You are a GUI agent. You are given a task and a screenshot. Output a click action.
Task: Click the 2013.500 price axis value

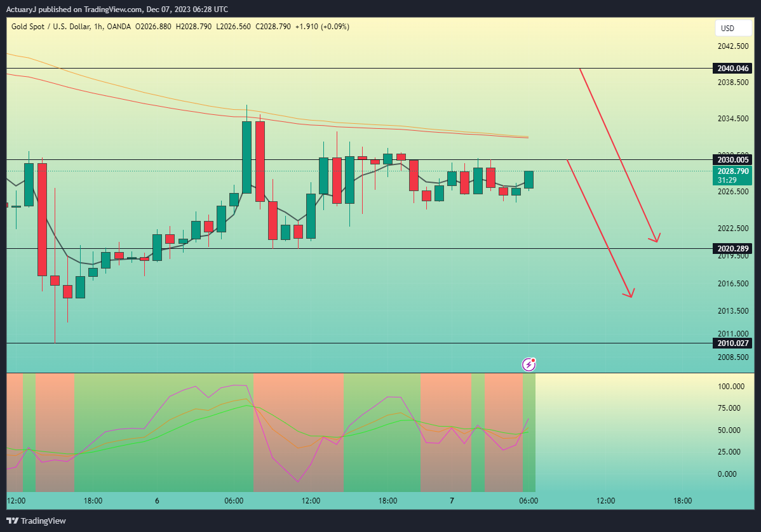pyautogui.click(x=733, y=311)
